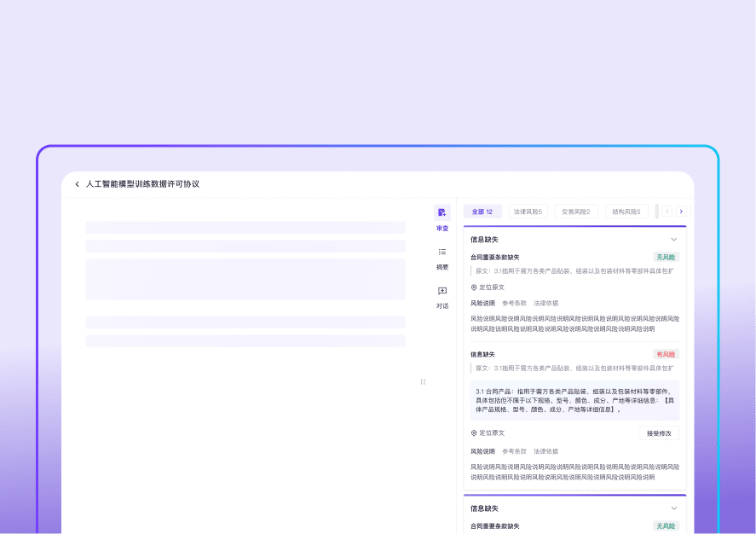Viewport: 756px width, 534px height.
Task: Collapse the first 信息缺失 card with its chevron
Action: pyautogui.click(x=673, y=240)
